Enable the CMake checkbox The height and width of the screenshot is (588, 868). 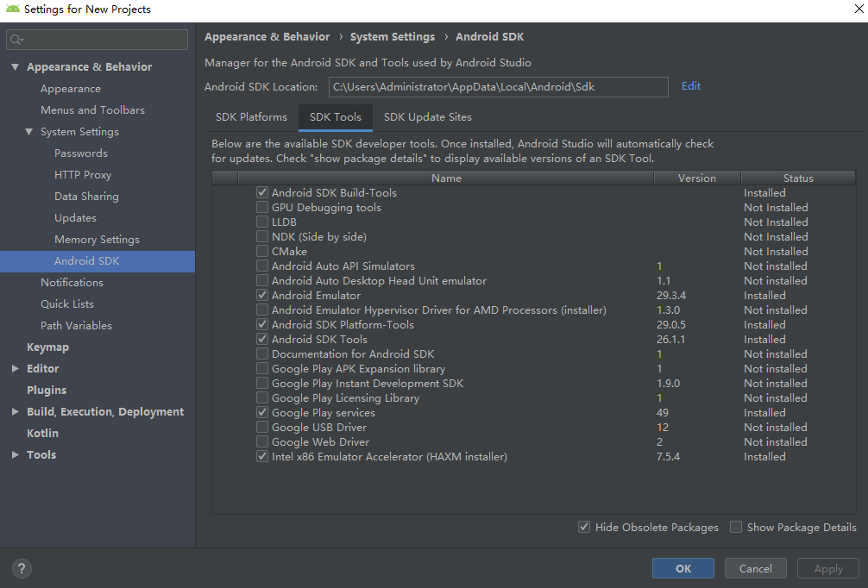262,251
